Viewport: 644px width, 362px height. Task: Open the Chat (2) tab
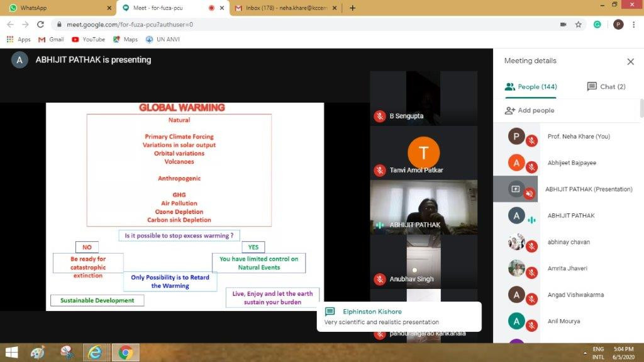(x=606, y=87)
